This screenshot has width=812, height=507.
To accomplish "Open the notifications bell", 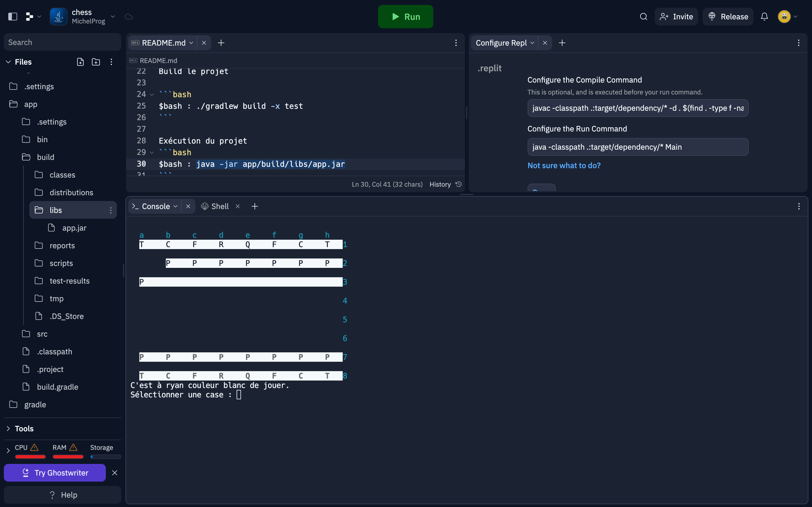I will click(x=764, y=17).
